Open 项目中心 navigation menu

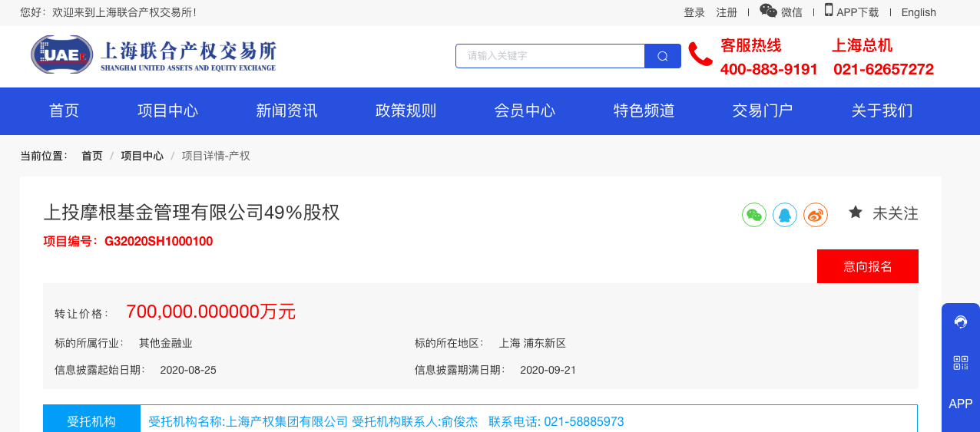167,110
